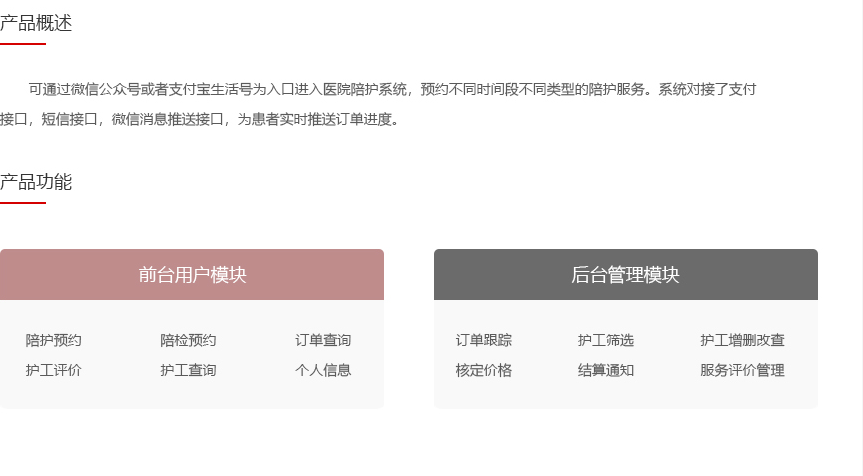Select the 后台管理模块 header

point(625,275)
